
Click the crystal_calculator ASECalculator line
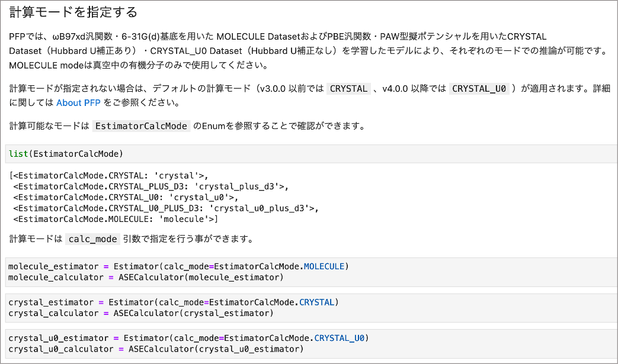(x=141, y=313)
